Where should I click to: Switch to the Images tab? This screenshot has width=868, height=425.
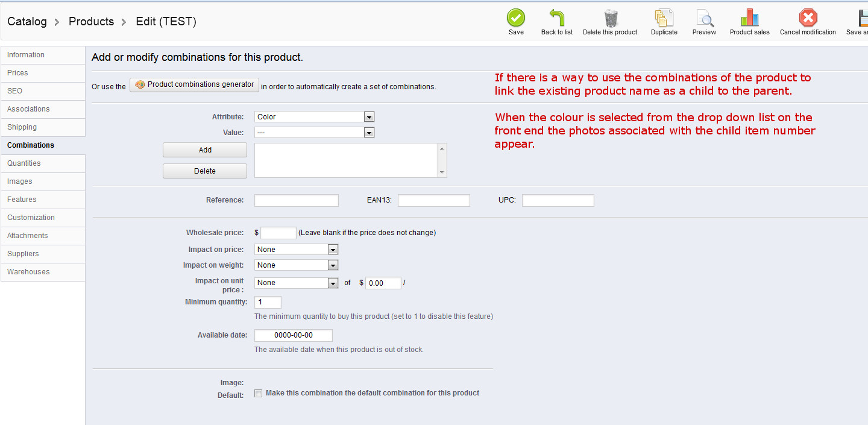[20, 181]
